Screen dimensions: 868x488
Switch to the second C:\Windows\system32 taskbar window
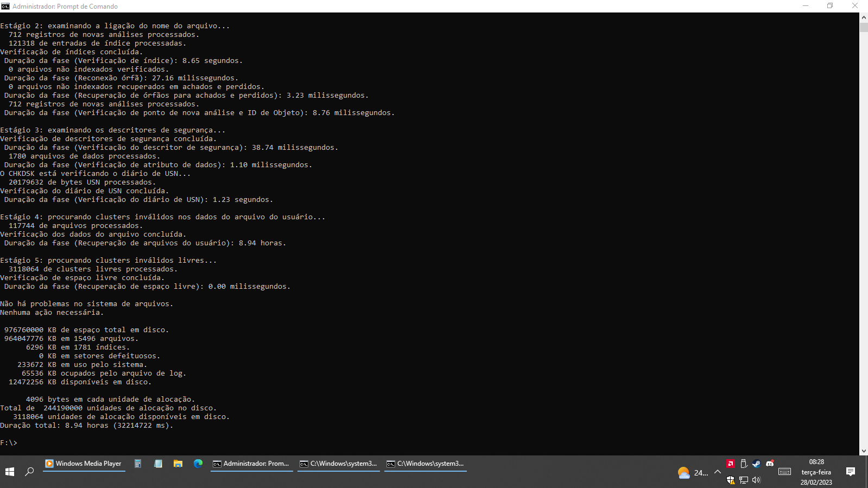point(339,464)
